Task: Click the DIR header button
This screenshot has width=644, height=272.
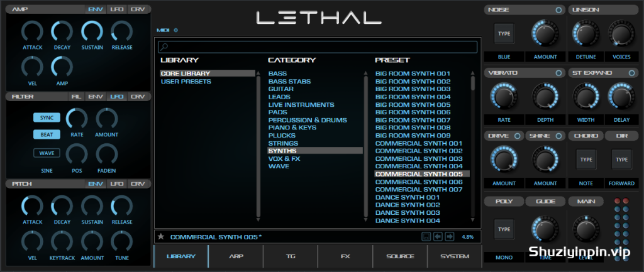Action: click(x=622, y=136)
